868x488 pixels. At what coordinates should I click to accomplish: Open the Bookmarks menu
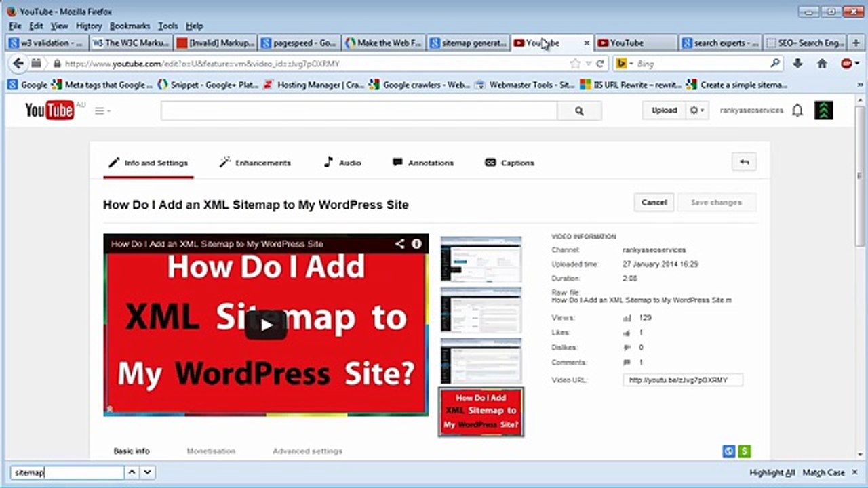coord(130,26)
